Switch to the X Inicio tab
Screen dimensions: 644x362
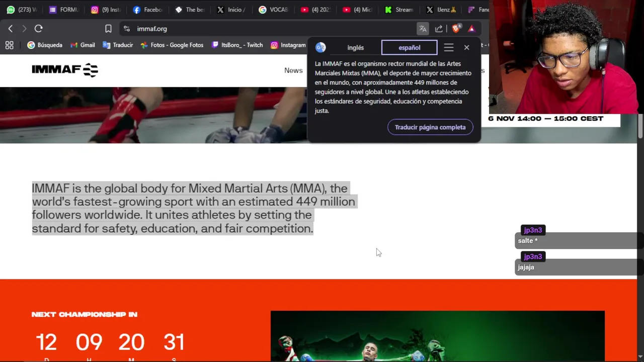pos(231,10)
